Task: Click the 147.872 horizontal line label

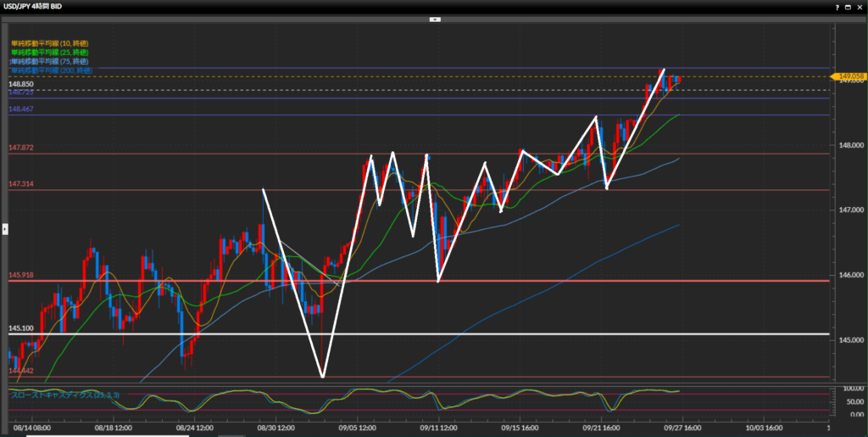Action: tap(21, 148)
